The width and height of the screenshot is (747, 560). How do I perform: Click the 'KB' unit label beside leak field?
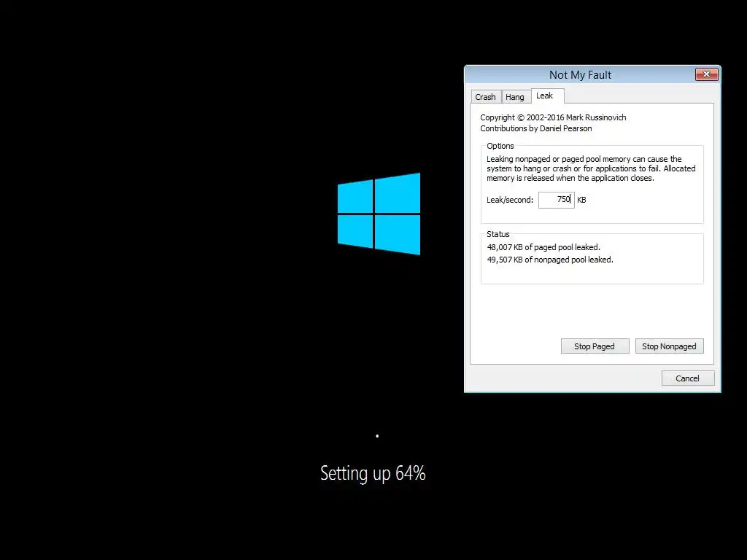(x=581, y=200)
